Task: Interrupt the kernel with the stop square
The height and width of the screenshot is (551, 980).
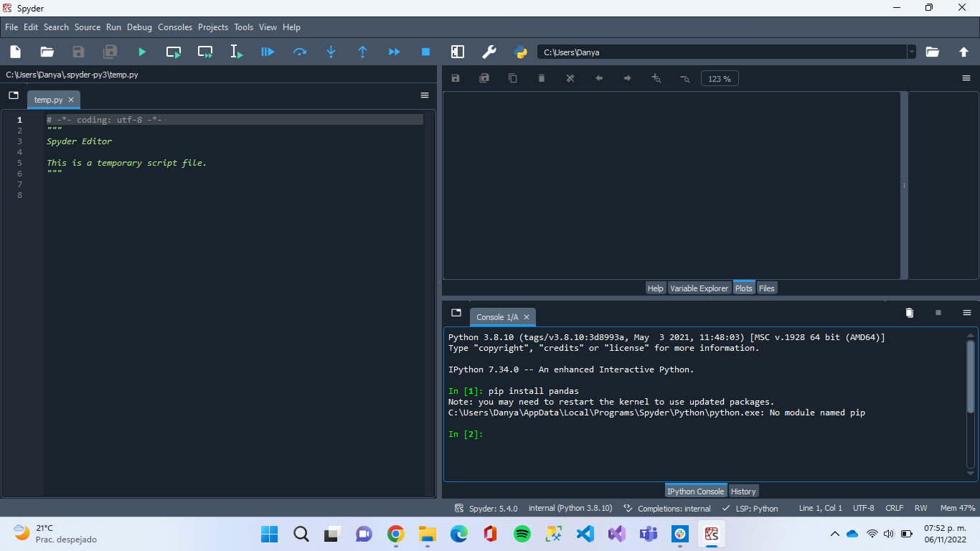Action: [938, 313]
